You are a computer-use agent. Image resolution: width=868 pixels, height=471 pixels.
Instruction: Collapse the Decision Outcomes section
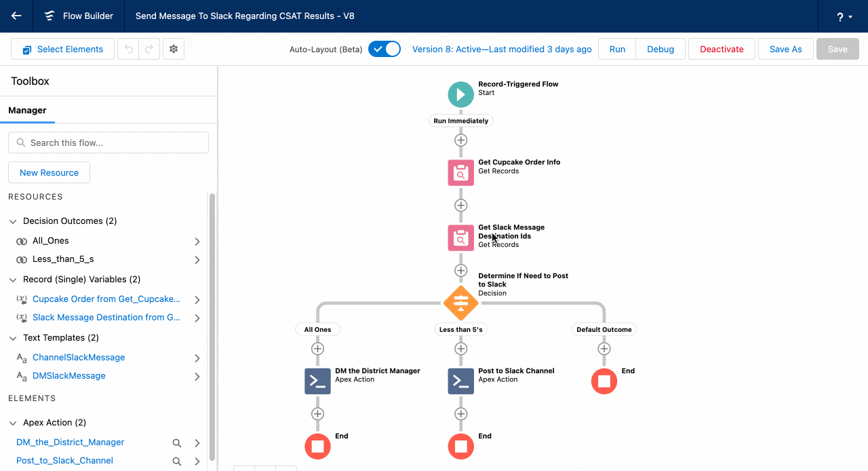(x=13, y=221)
